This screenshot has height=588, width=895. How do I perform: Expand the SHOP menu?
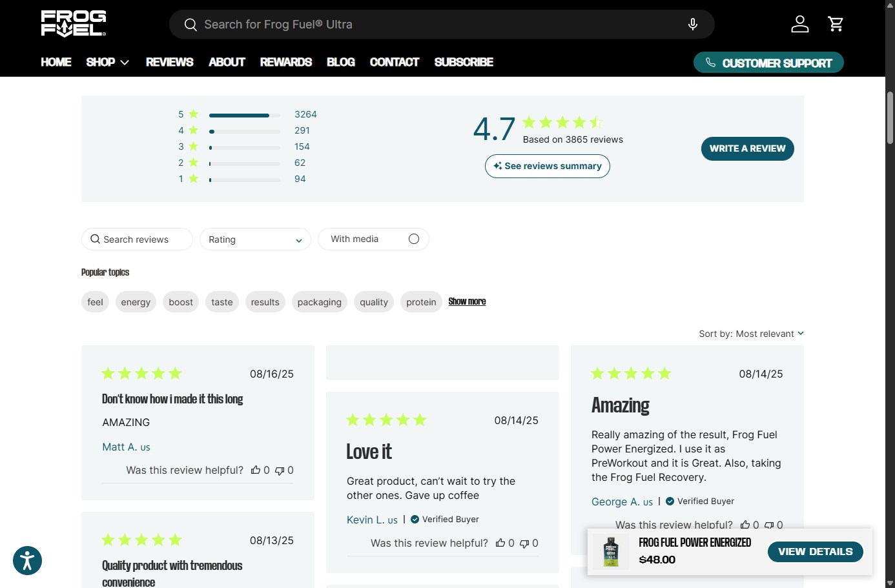point(108,63)
